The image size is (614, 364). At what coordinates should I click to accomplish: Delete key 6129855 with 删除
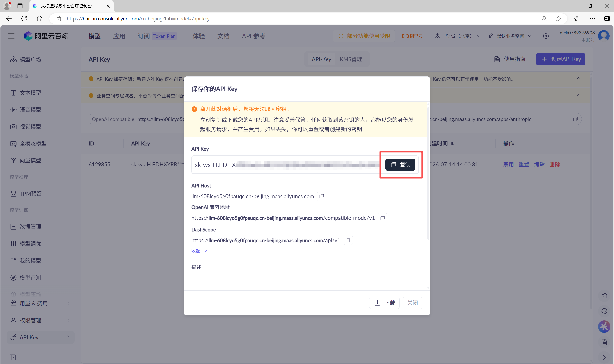pos(555,164)
